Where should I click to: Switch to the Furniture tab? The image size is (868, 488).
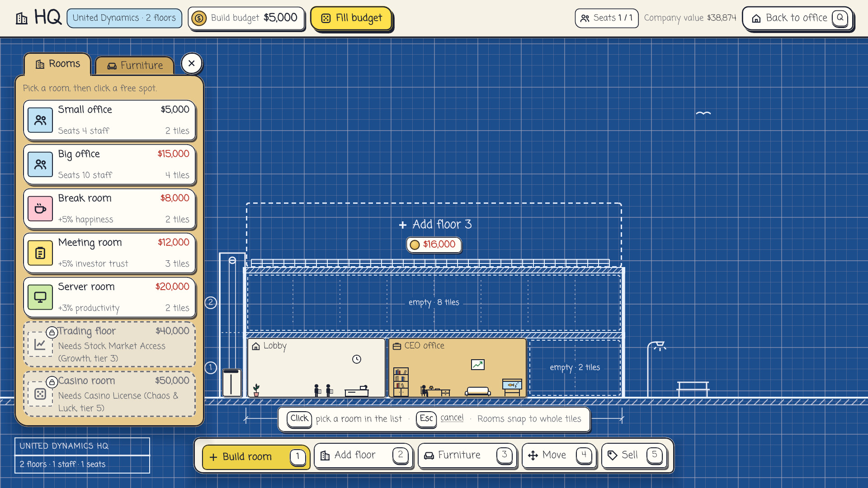click(x=135, y=66)
